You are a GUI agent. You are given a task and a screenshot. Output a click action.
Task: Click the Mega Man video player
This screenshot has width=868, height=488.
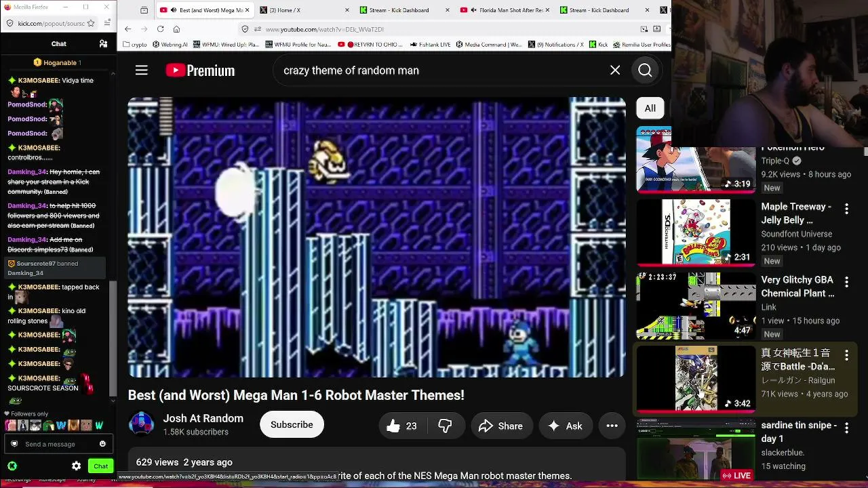coord(377,237)
